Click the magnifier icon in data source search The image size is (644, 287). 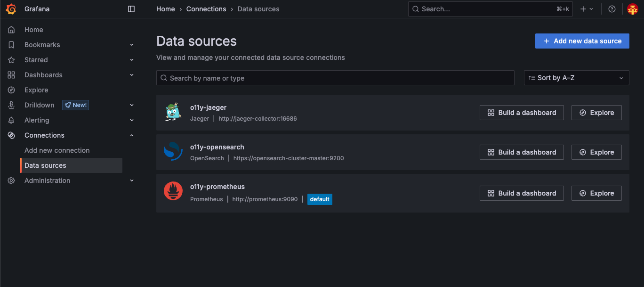click(164, 78)
